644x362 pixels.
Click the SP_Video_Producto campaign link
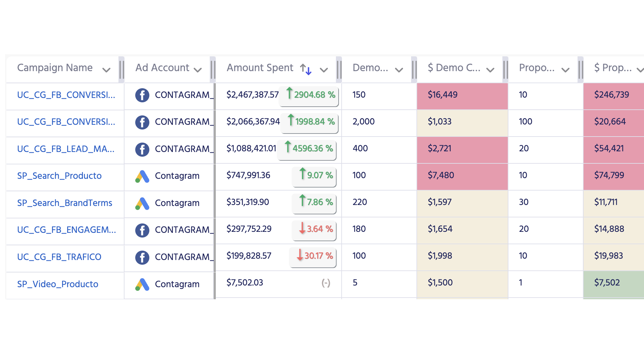click(x=58, y=284)
